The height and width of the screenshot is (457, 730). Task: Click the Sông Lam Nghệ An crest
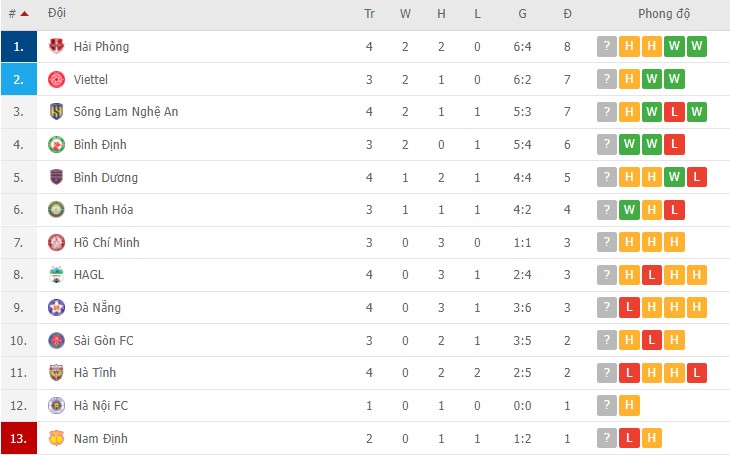click(x=56, y=112)
